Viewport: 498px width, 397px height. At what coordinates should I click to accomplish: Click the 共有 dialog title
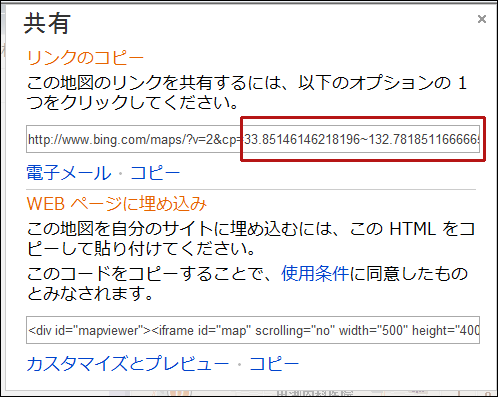(x=47, y=23)
